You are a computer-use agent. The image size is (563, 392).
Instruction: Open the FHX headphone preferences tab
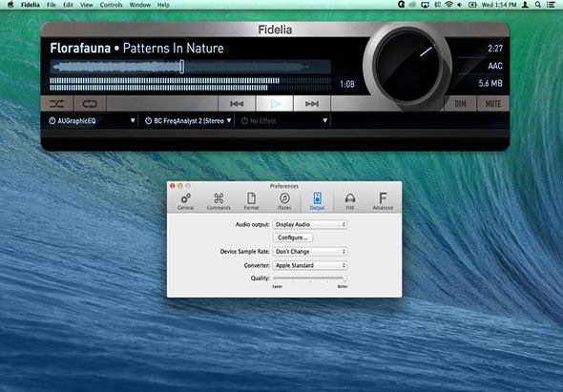(x=350, y=201)
